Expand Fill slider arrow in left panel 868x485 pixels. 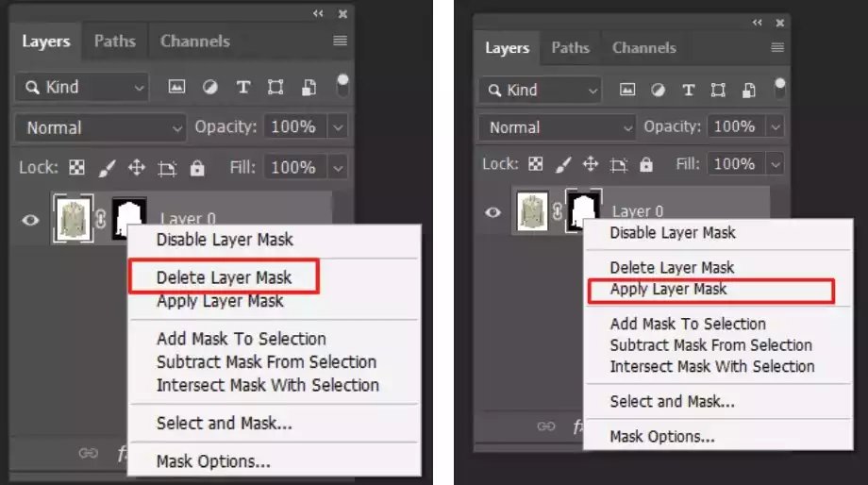point(338,168)
